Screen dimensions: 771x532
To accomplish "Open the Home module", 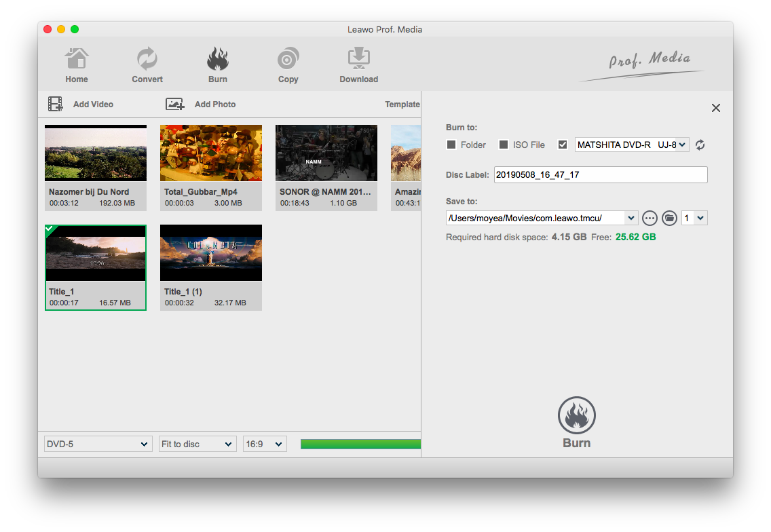I will tap(77, 66).
